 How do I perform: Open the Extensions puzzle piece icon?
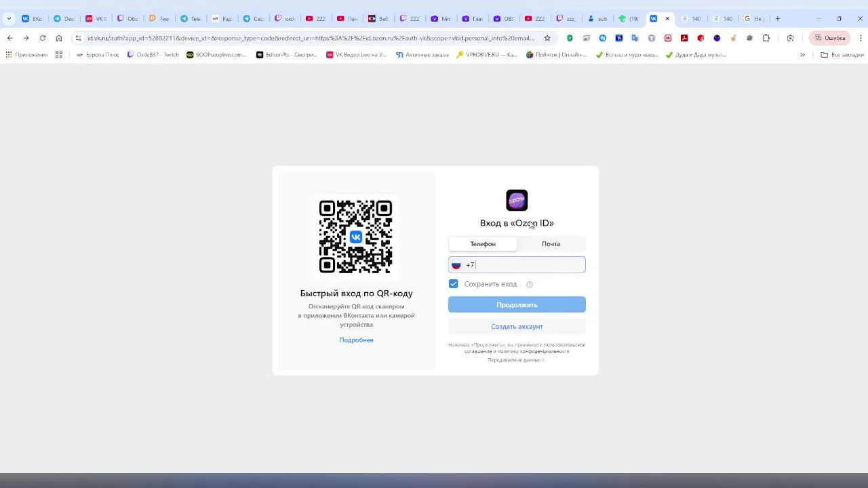pos(766,38)
